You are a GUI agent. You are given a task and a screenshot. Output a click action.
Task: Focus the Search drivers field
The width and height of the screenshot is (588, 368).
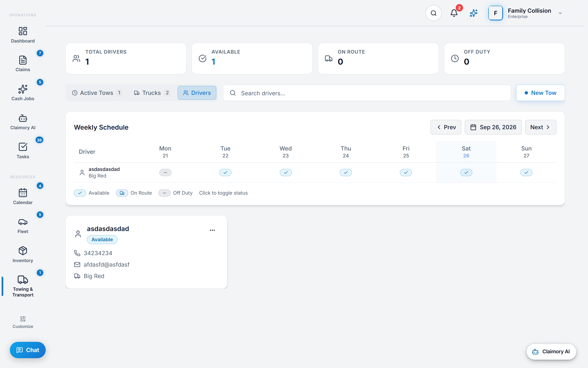pyautogui.click(x=367, y=93)
